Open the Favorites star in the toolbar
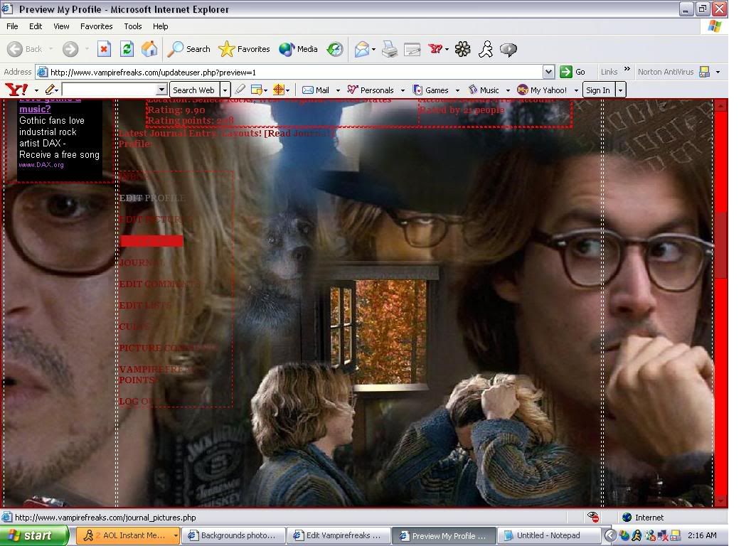The width and height of the screenshot is (756, 546). click(x=244, y=48)
